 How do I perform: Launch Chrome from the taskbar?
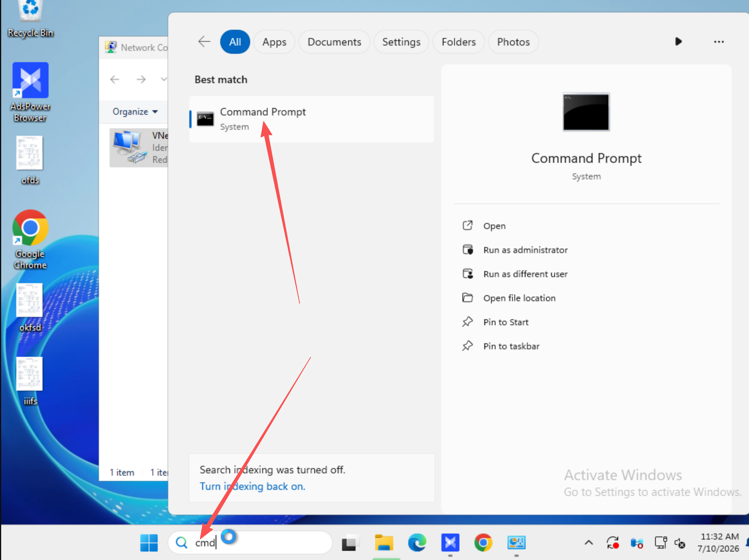click(483, 543)
